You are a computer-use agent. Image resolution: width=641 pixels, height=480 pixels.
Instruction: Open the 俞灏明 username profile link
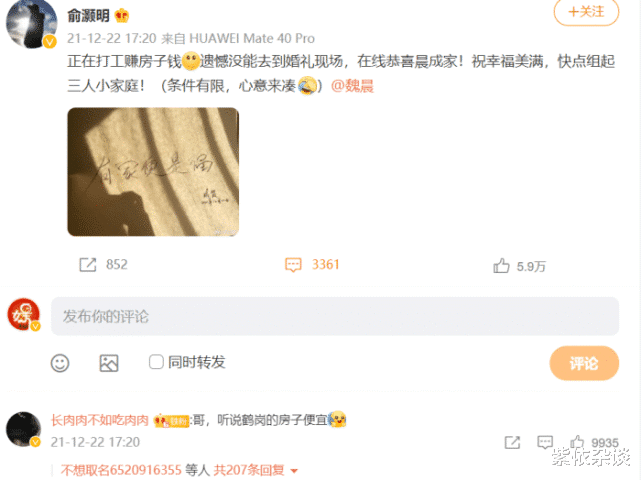tap(88, 16)
